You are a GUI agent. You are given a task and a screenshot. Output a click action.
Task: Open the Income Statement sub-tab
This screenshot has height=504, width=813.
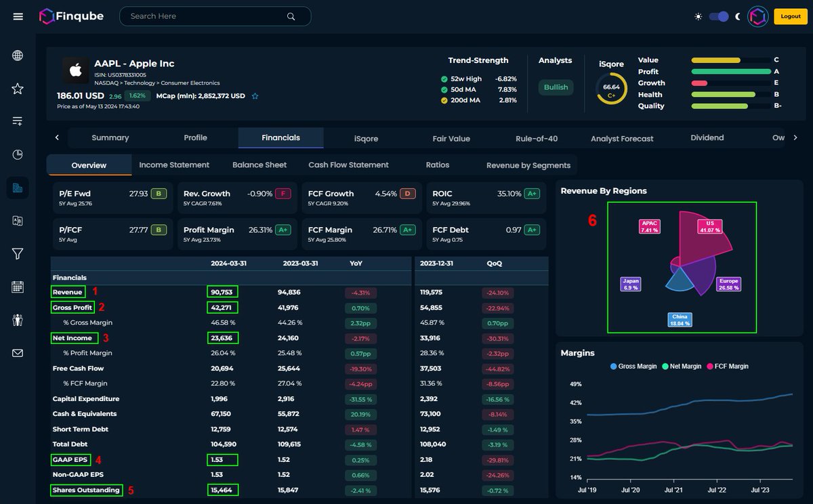pos(174,165)
